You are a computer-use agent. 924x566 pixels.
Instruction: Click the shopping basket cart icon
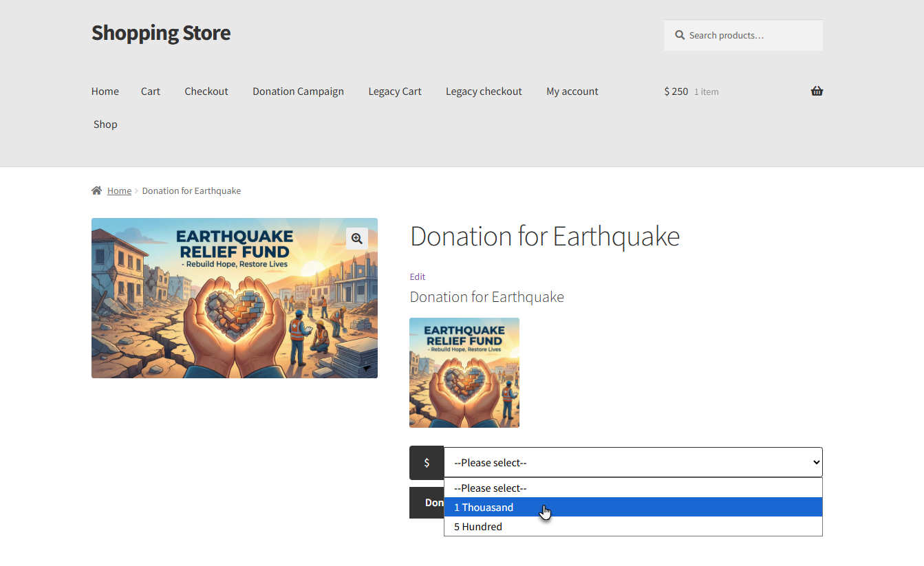[x=817, y=91]
